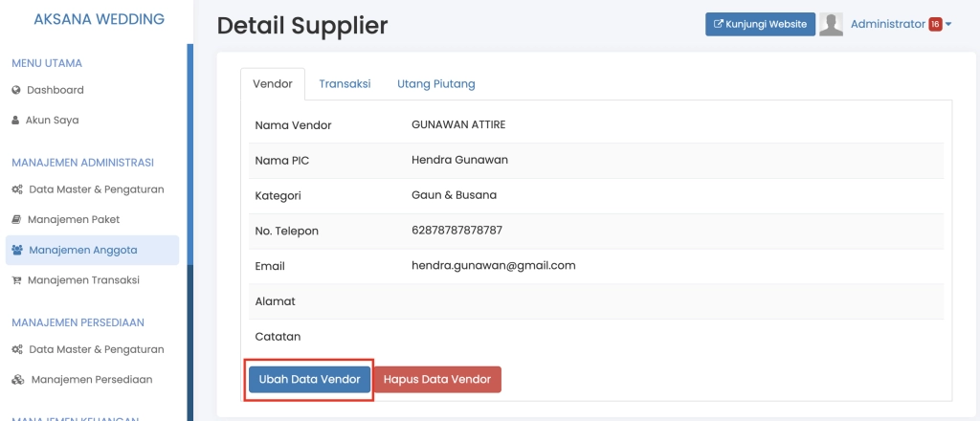980x421 pixels.
Task: Click the Manajemen Transaksi cart icon
Action: [17, 279]
